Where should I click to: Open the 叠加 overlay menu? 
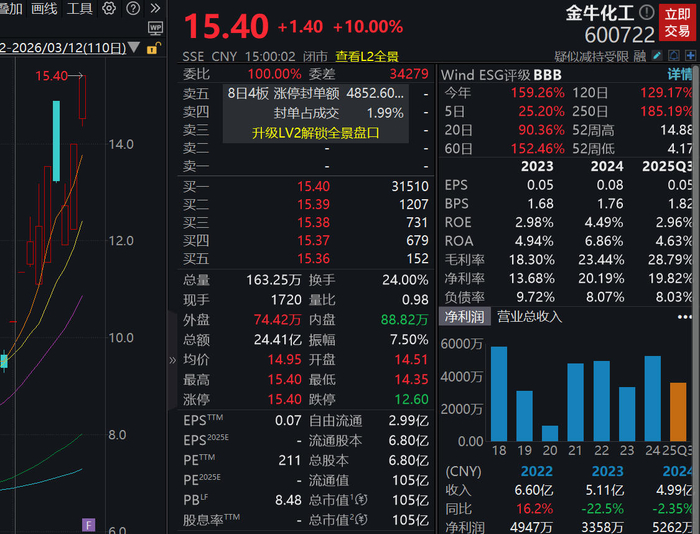pyautogui.click(x=11, y=8)
